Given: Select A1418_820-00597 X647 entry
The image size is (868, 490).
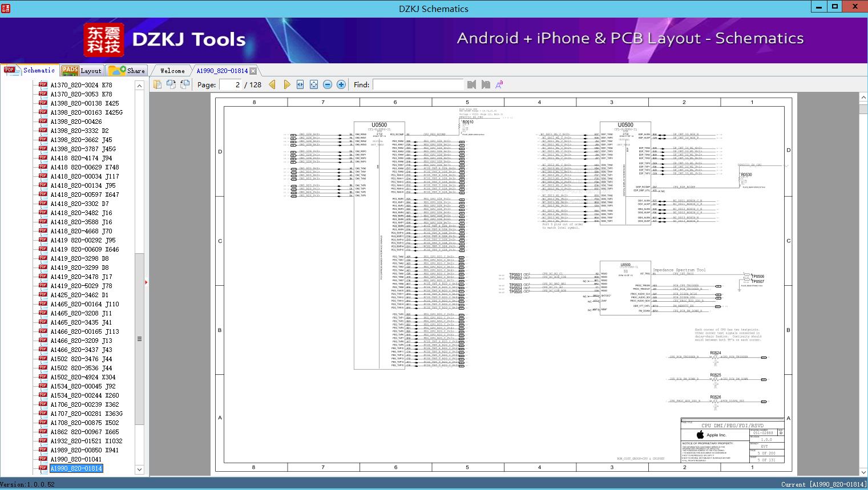Looking at the screenshot, I should click(x=84, y=195).
